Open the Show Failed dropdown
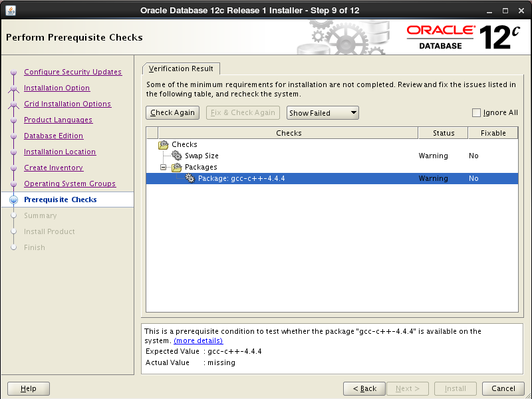Image resolution: width=532 pixels, height=399 pixels. (323, 113)
